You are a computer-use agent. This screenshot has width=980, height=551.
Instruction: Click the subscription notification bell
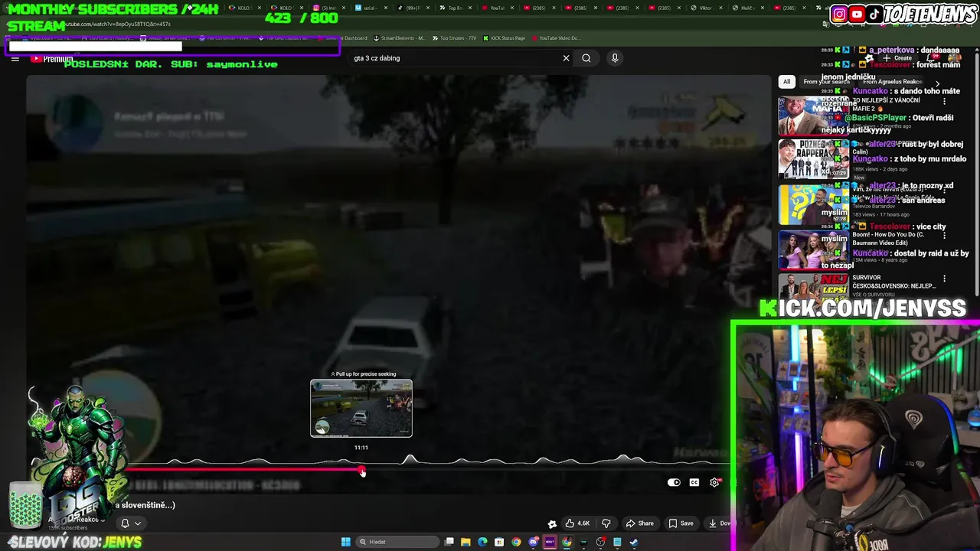(x=125, y=523)
